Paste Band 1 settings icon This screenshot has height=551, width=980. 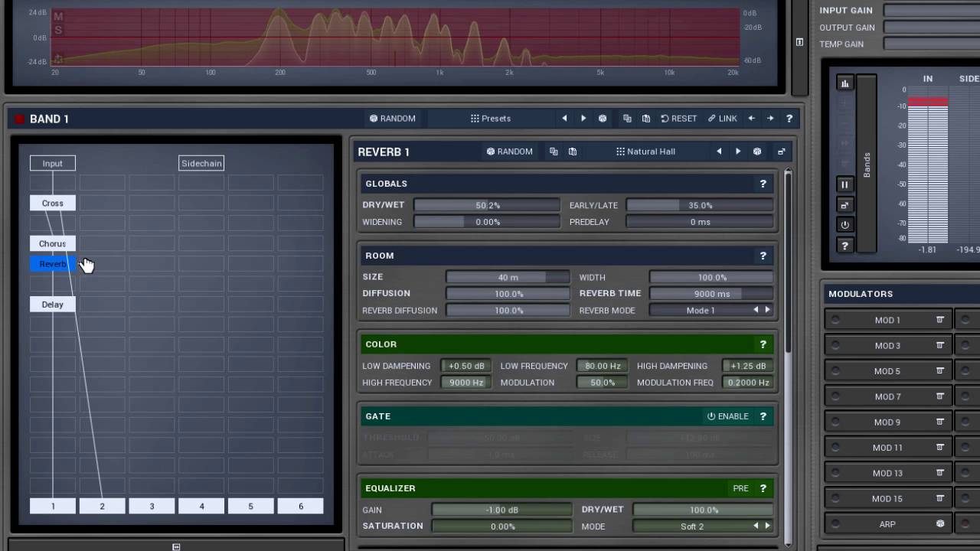tap(646, 119)
